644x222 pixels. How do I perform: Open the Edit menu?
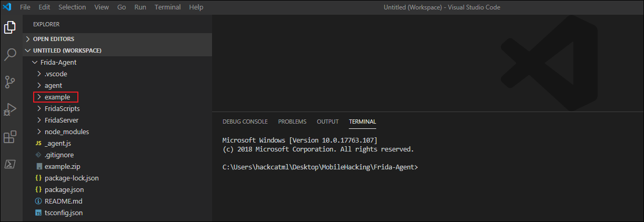tap(44, 7)
